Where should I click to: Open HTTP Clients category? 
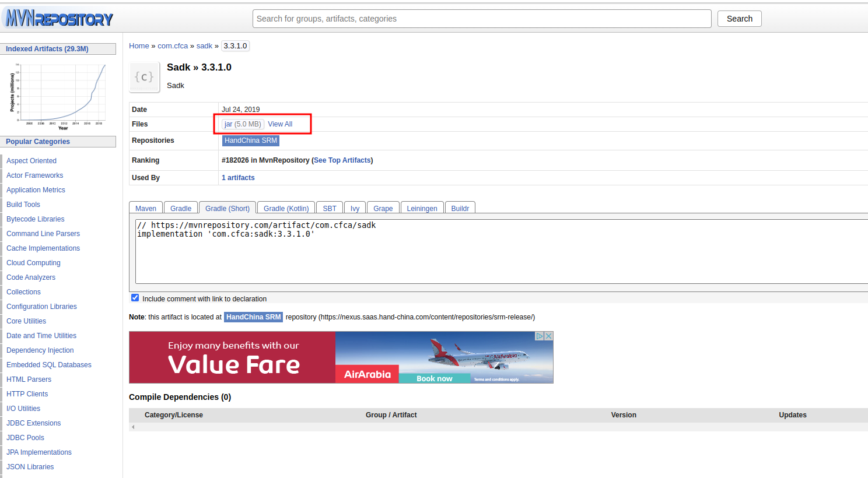coord(27,394)
